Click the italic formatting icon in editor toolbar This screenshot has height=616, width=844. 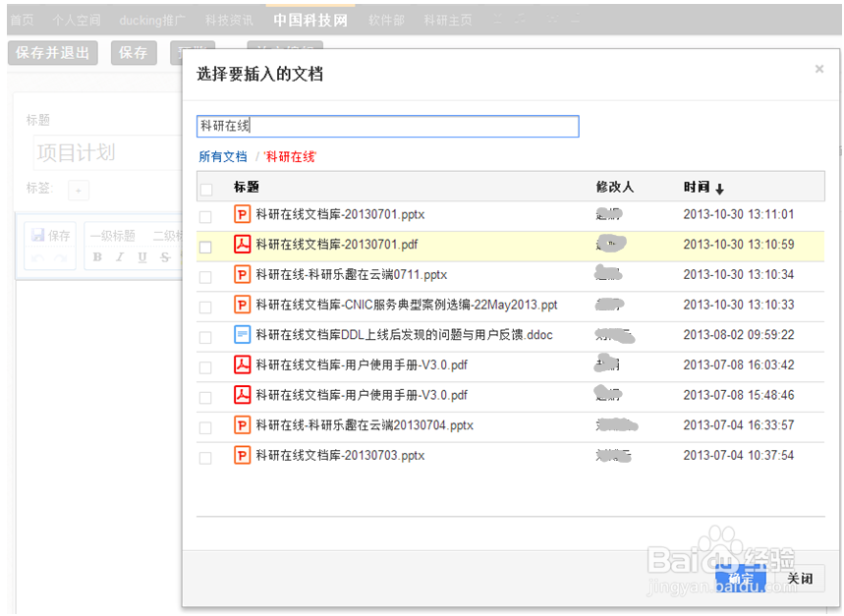tap(120, 257)
